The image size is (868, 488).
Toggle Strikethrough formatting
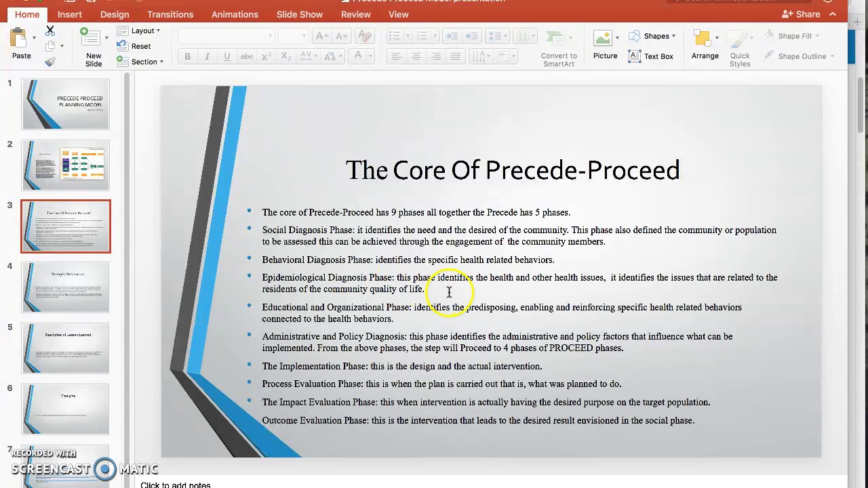pos(247,56)
